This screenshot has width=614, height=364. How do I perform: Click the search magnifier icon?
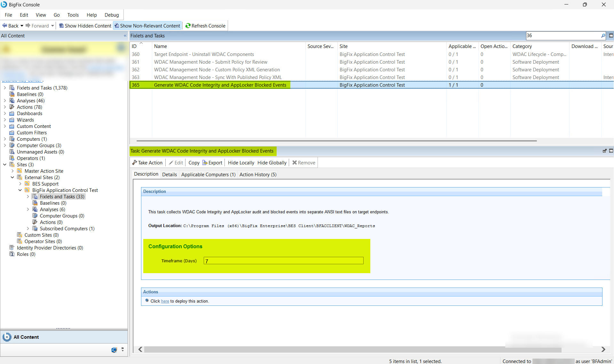(603, 36)
